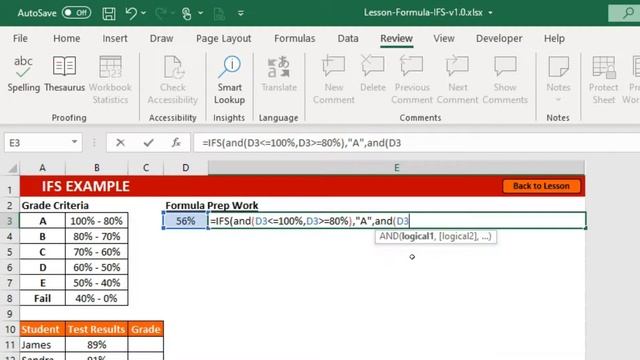Go to Previous Comment
This screenshot has width=640, height=360.
(x=411, y=80)
